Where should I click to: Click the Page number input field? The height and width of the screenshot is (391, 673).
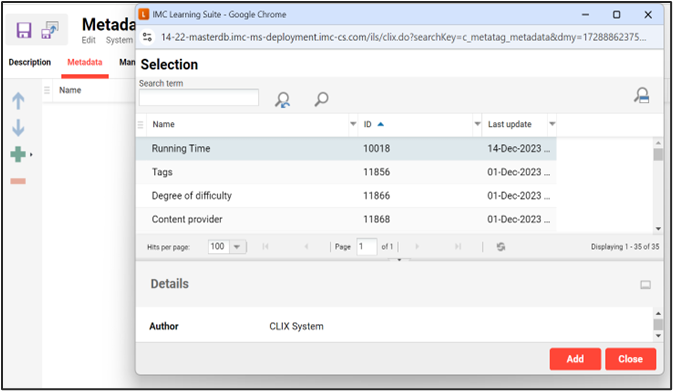pyautogui.click(x=367, y=247)
